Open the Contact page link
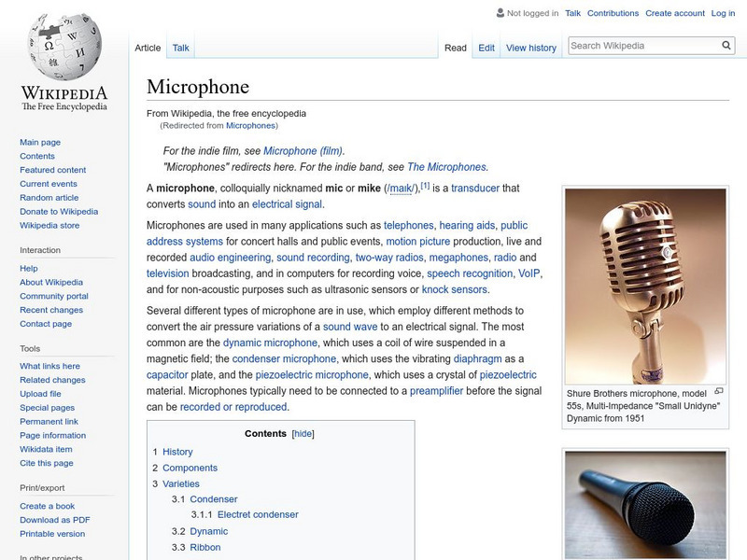Viewport: 747px width, 560px height. pos(46,323)
